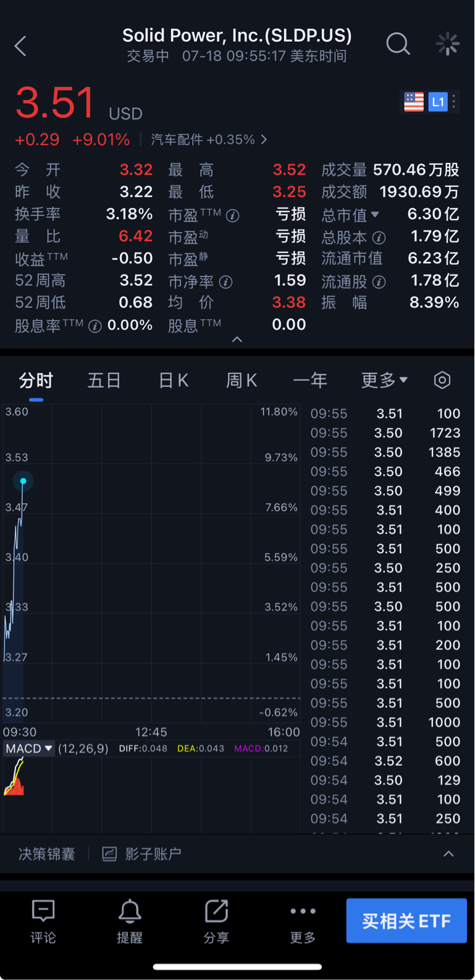Switch to the 周K tab
This screenshot has height=980, width=475.
[x=242, y=380]
